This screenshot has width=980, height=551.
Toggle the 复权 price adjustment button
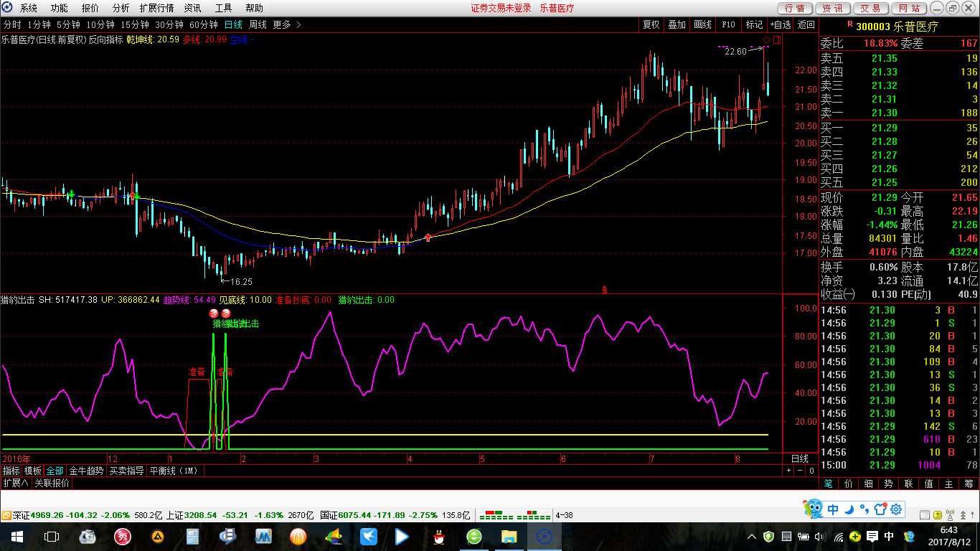click(651, 24)
